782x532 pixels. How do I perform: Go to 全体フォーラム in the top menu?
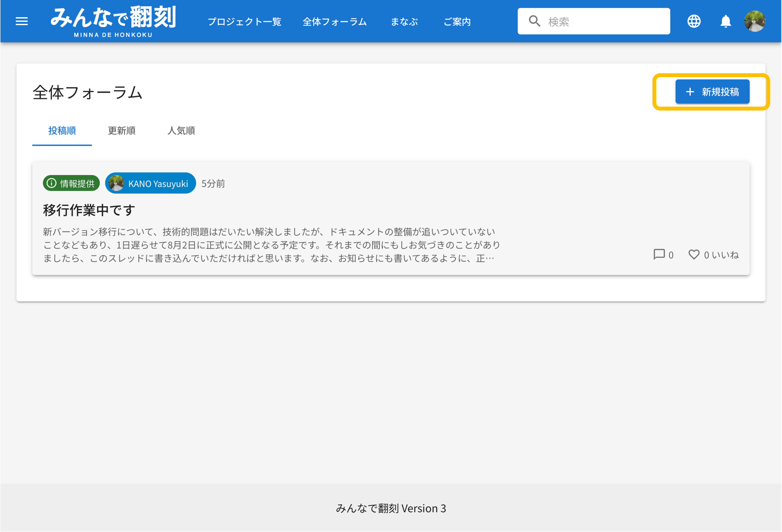[x=334, y=21]
